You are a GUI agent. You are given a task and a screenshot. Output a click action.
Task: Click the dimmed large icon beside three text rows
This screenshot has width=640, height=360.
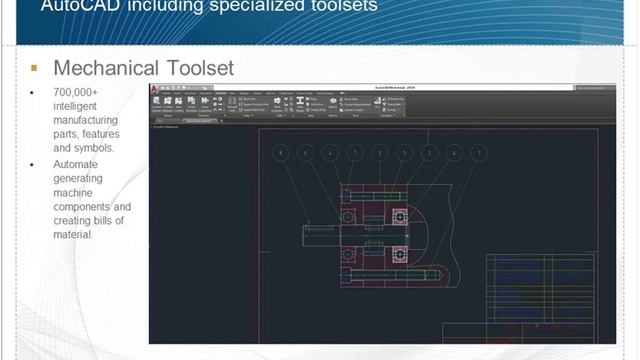(x=232, y=104)
